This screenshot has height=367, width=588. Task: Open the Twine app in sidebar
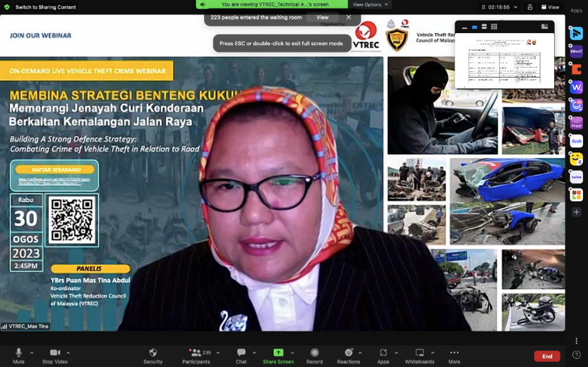click(x=576, y=177)
